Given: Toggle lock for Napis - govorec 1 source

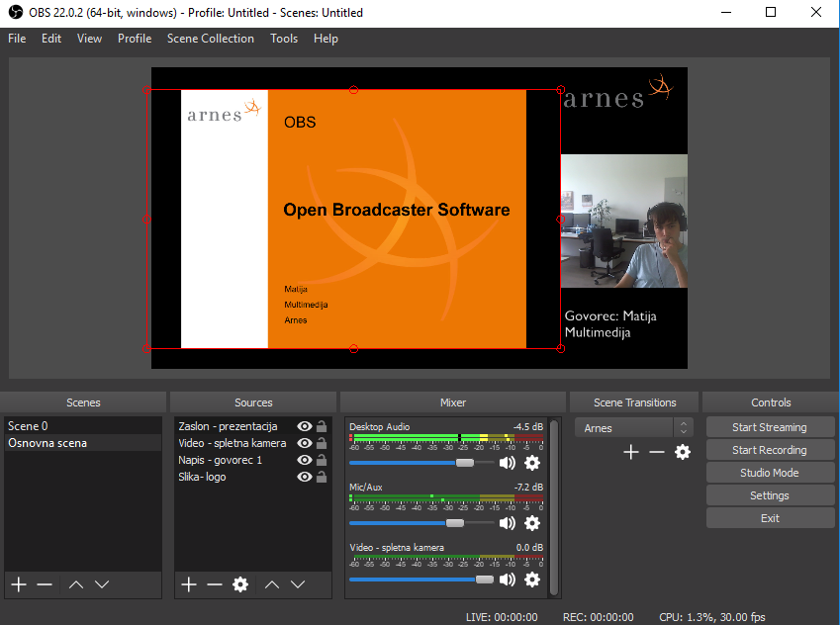Looking at the screenshot, I should (x=322, y=460).
